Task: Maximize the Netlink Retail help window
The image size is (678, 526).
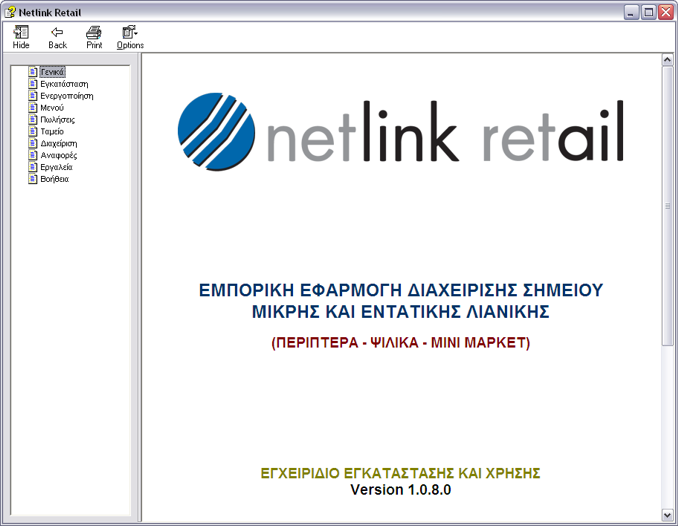Action: [x=649, y=13]
